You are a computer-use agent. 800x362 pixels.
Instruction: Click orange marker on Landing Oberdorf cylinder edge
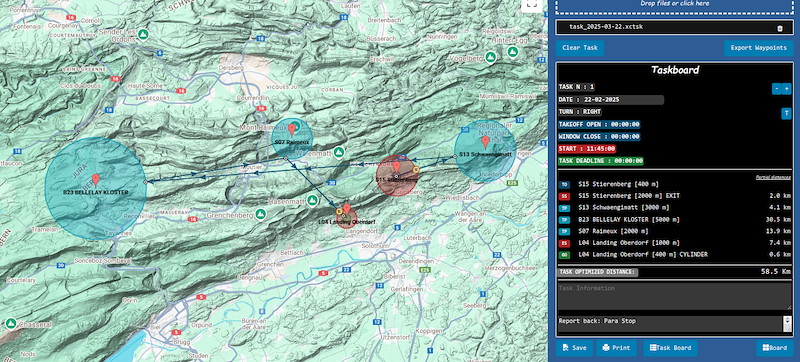click(x=339, y=211)
